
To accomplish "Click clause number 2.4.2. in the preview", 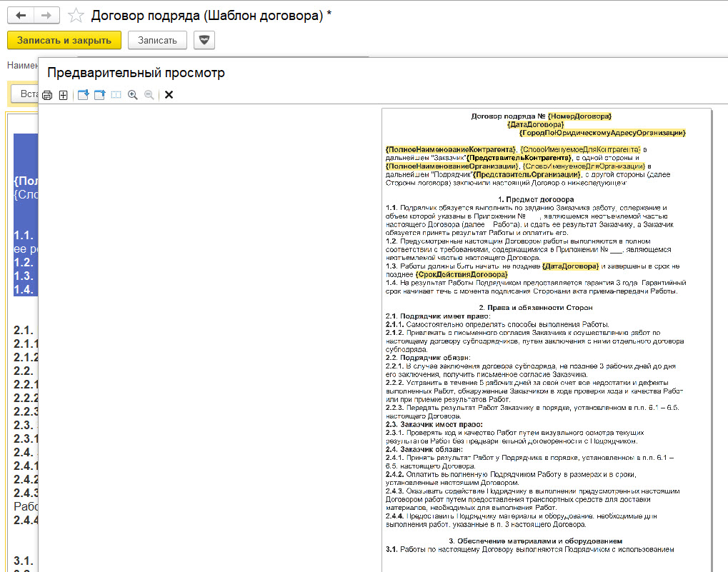I will click(x=394, y=475).
